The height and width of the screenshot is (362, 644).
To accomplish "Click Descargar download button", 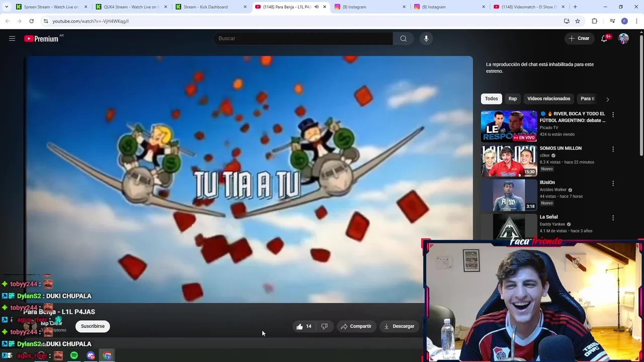I will pos(399,326).
